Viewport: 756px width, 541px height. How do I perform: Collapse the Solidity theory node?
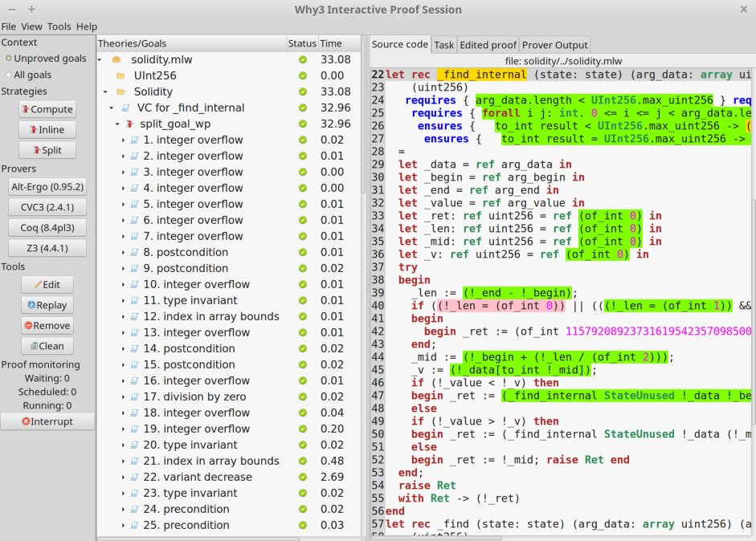pos(105,92)
